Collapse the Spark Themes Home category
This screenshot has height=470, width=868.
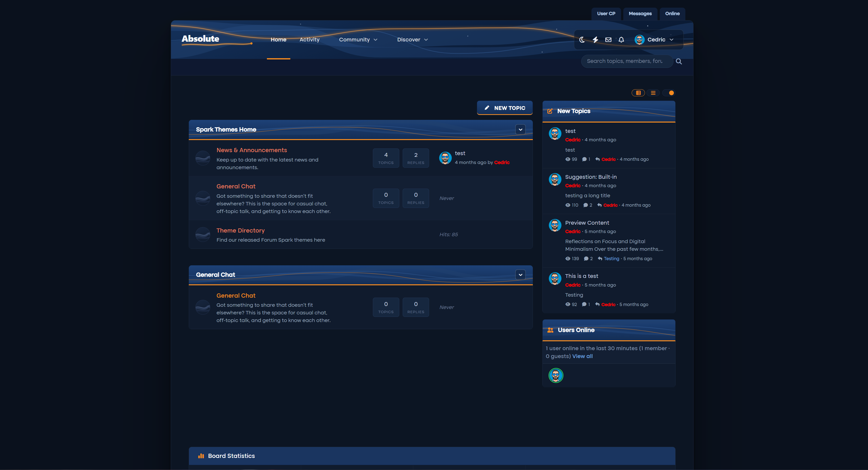521,129
